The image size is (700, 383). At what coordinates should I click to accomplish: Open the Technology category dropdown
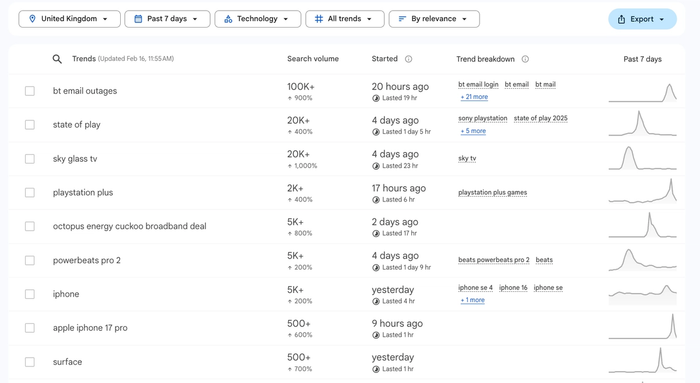(258, 19)
